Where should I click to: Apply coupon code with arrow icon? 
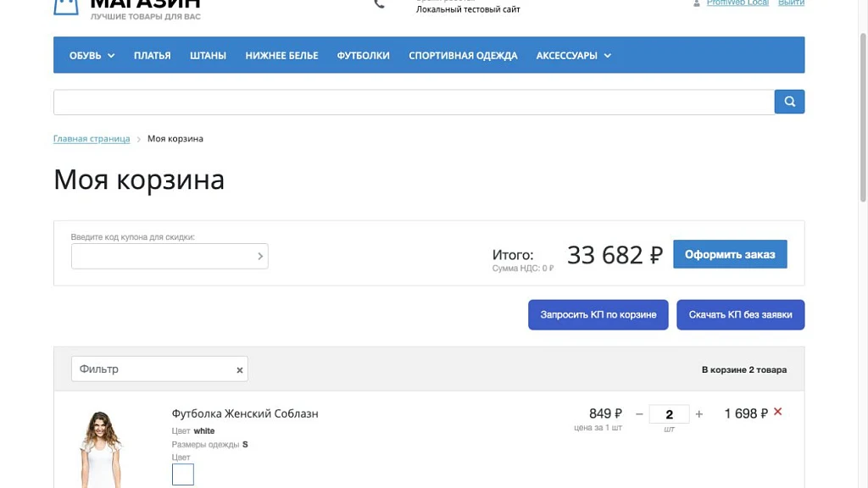260,256
